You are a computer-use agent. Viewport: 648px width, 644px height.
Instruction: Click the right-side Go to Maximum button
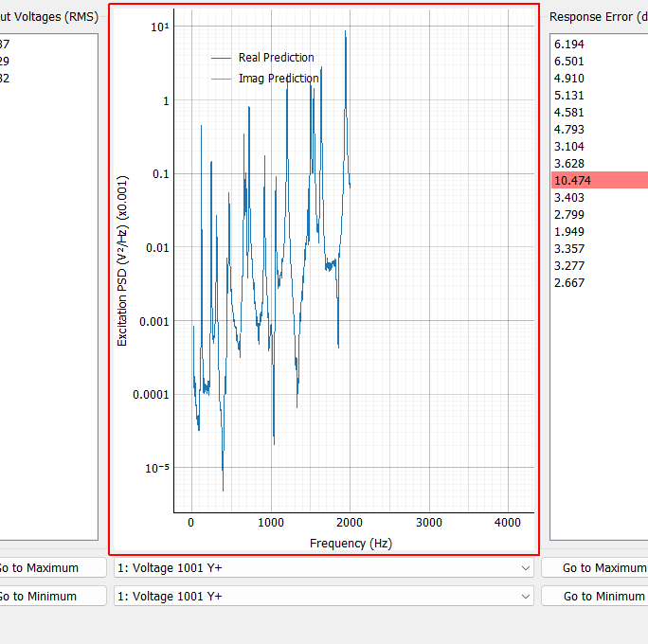click(x=595, y=568)
